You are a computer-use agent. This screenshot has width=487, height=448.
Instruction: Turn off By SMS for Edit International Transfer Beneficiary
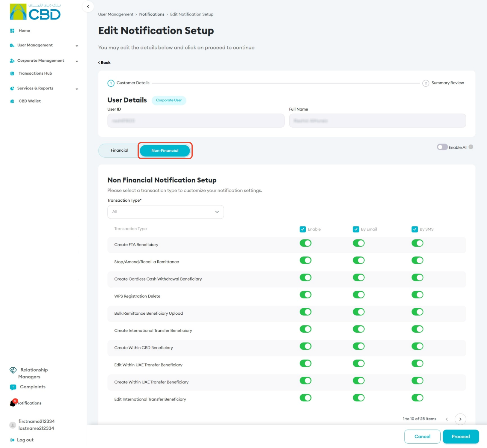coord(417,398)
